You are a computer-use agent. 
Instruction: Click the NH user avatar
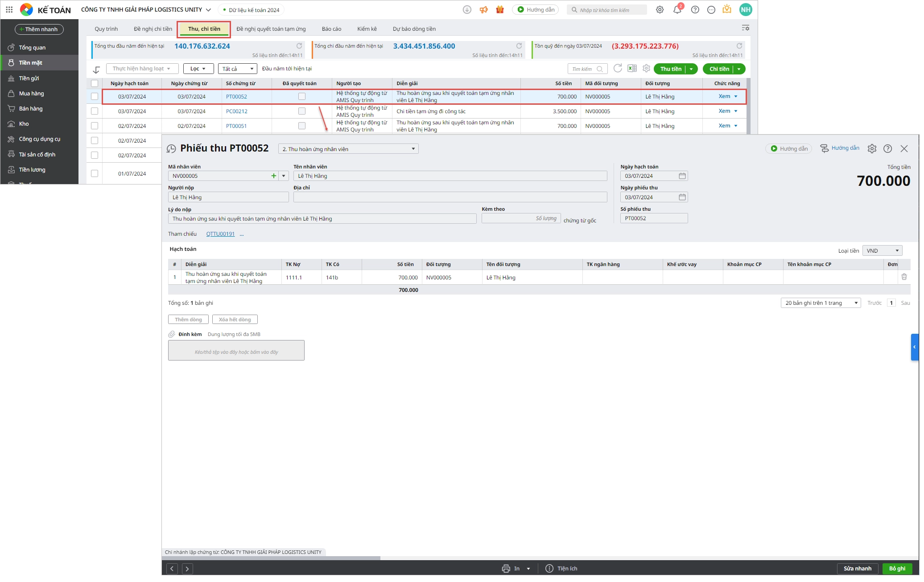coord(746,9)
